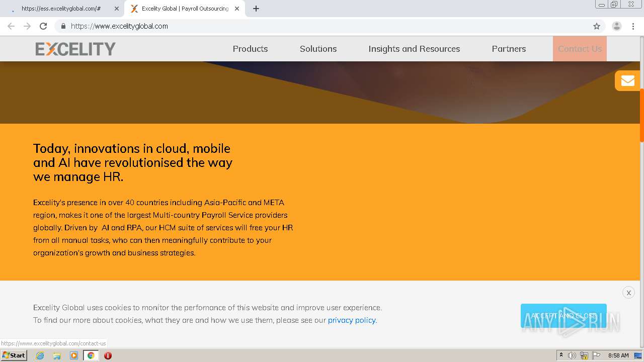
Task: Open the file explorer folder icon in taskbar
Action: pos(57,355)
